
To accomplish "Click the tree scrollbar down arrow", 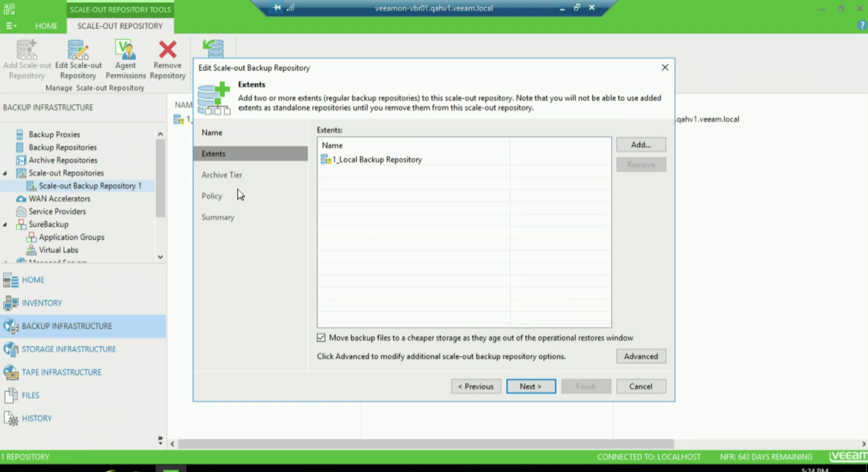I will (x=160, y=257).
